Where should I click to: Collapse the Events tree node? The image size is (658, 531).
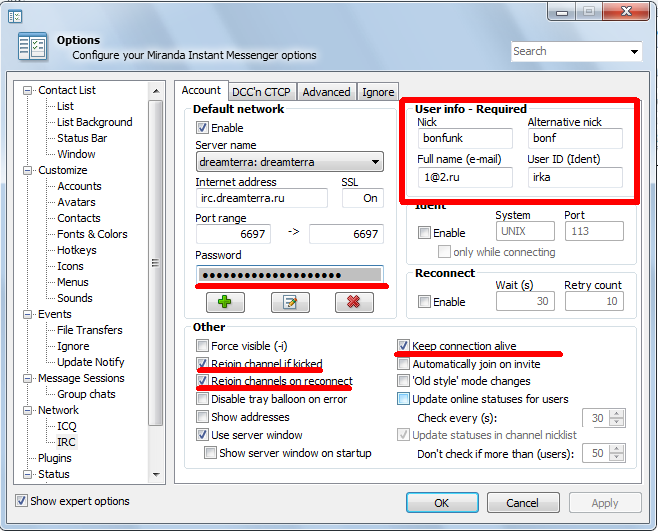[x=27, y=314]
